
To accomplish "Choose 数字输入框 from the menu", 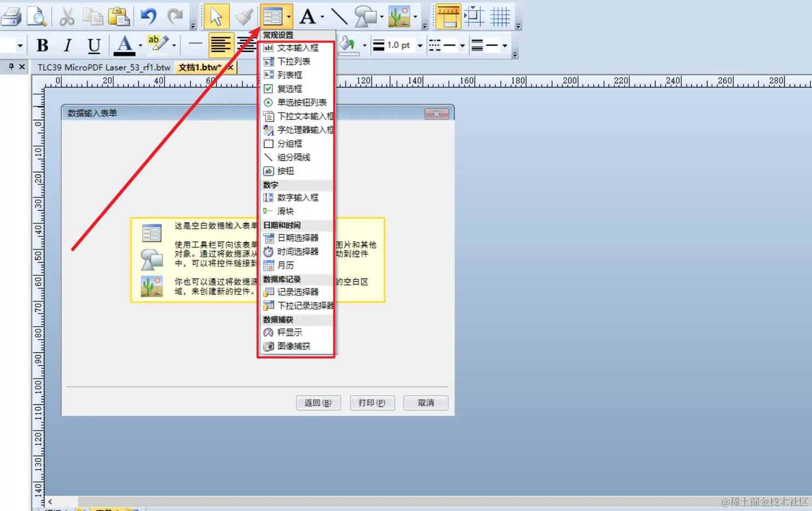I will [296, 198].
